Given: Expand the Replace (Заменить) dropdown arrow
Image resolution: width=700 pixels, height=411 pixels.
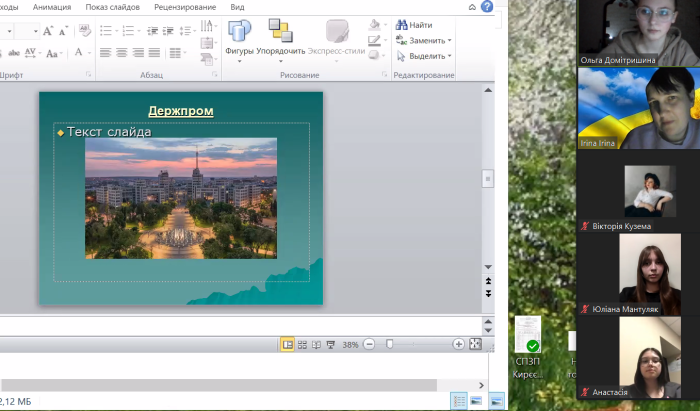Looking at the screenshot, I should [x=449, y=41].
